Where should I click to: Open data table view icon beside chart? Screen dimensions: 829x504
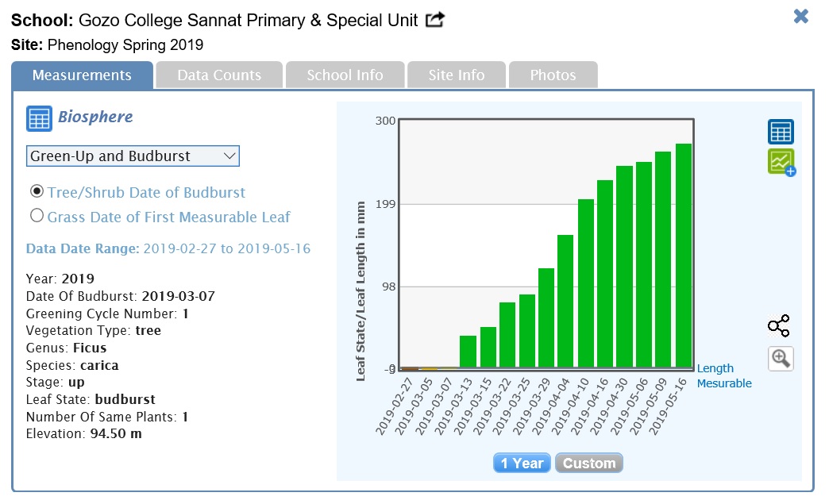pos(781,132)
